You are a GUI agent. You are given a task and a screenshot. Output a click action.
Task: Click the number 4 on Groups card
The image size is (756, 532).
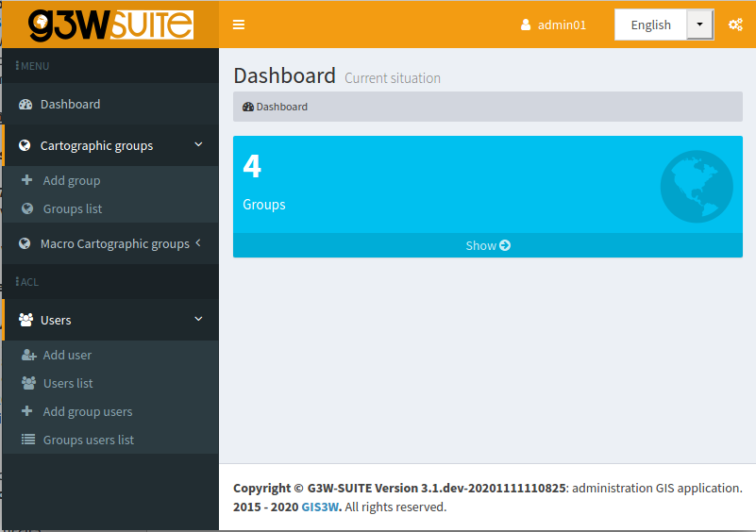click(x=252, y=166)
